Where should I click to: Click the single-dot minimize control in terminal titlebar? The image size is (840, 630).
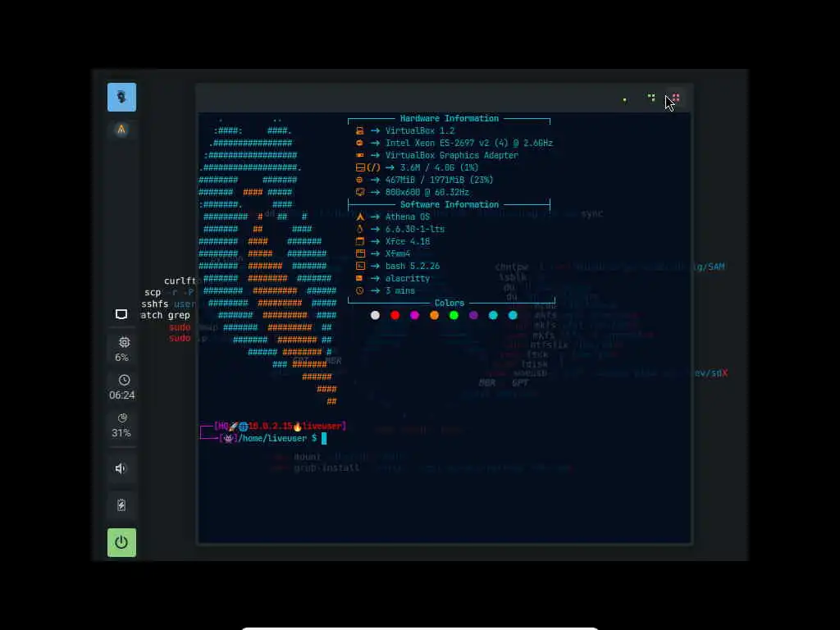624,99
